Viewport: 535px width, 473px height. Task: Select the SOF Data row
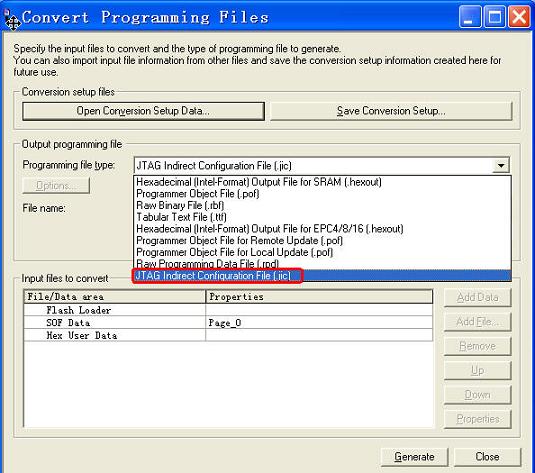[x=228, y=322]
